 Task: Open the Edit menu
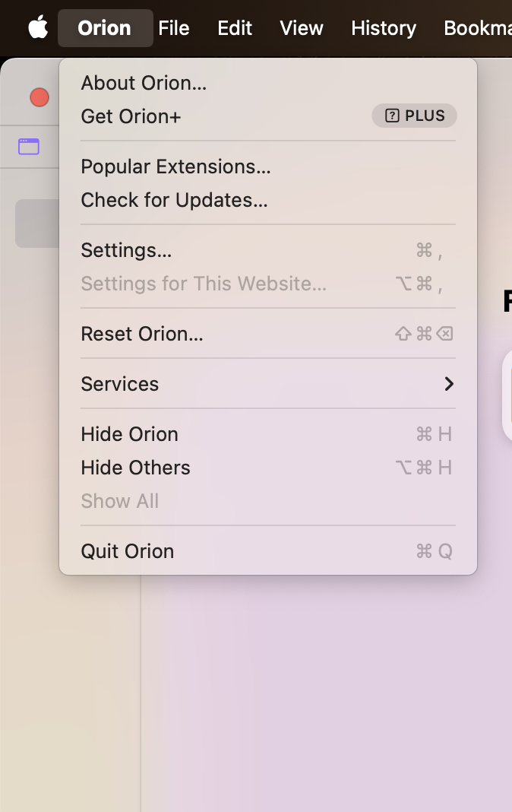point(235,28)
